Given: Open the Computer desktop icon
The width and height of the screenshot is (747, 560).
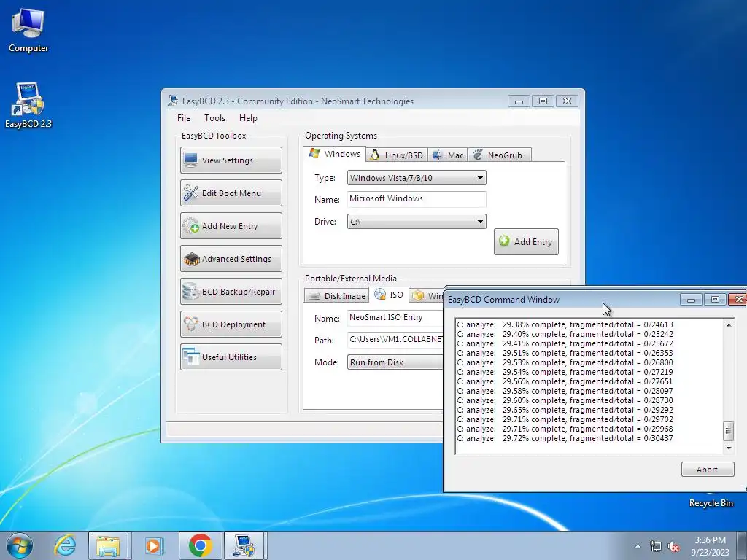Looking at the screenshot, I should (x=28, y=29).
